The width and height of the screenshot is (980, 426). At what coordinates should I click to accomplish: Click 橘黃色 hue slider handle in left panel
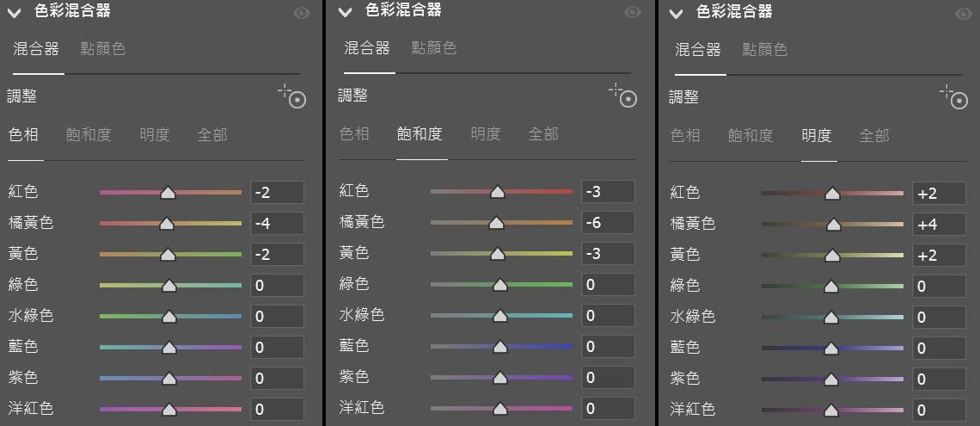pyautogui.click(x=167, y=224)
